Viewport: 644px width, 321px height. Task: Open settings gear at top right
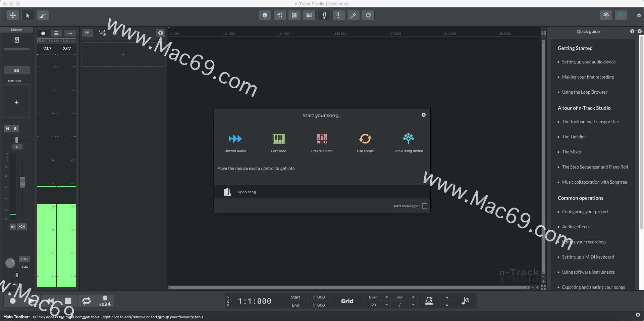point(639,15)
